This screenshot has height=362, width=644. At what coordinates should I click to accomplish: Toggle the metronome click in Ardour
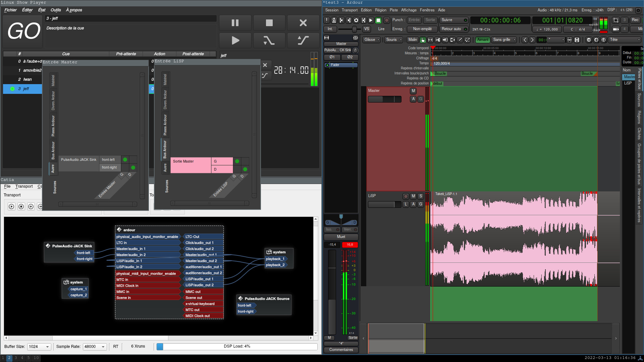(334, 20)
